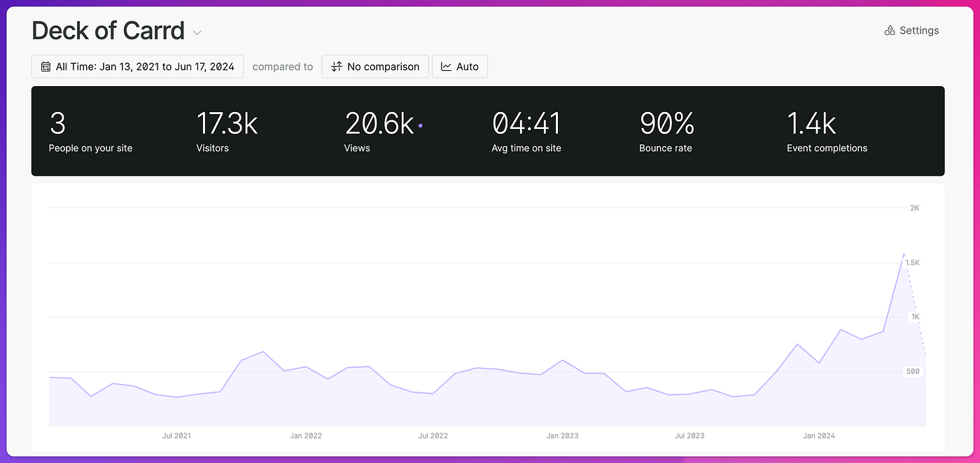The width and height of the screenshot is (980, 463).
Task: Click the chart peak data point
Action: [904, 254]
